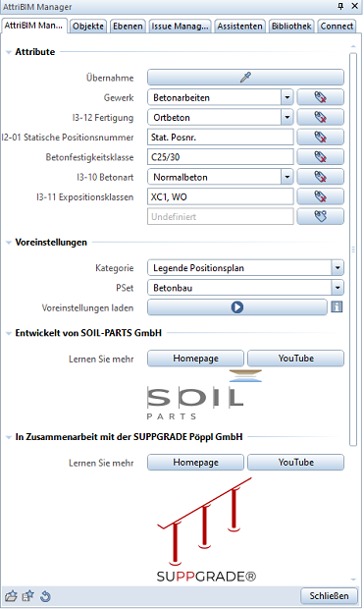The image size is (364, 609).
Task: Remove the I3-12 Fertigung attribute tag
Action: tap(320, 117)
